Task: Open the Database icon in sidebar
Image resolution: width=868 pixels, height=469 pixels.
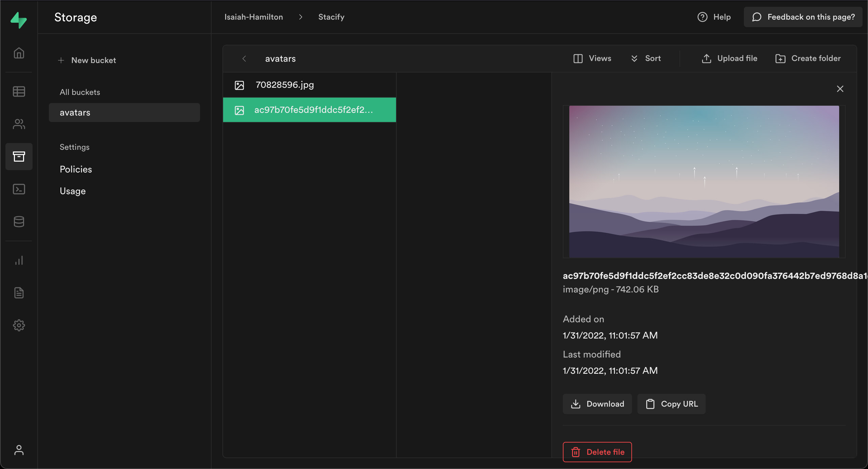Action: [19, 222]
